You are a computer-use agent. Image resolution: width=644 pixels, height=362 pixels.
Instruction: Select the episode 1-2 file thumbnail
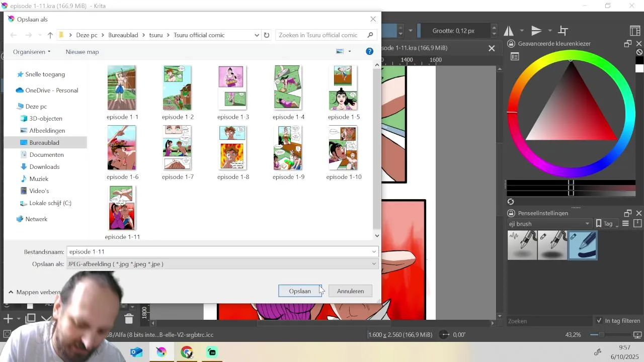point(177,88)
